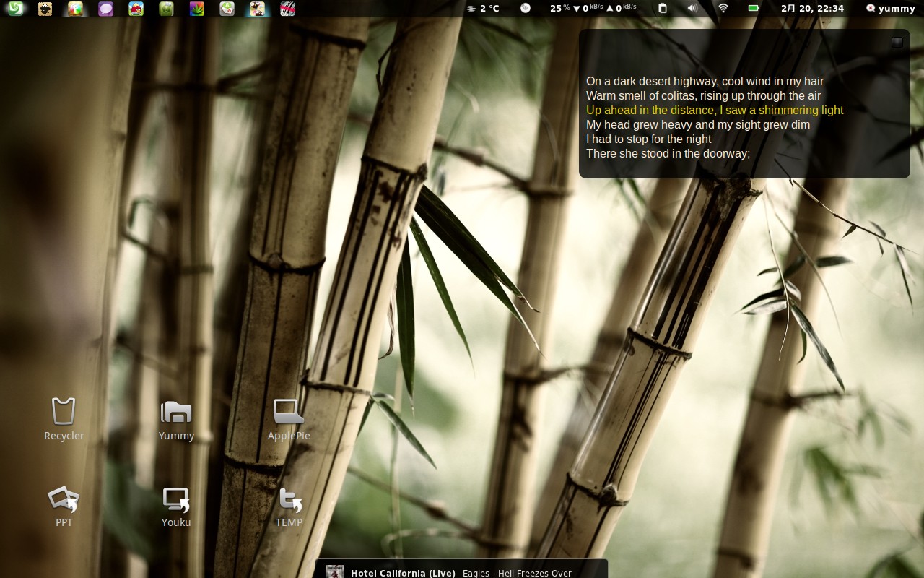The height and width of the screenshot is (578, 924).
Task: Select the TEMP folder shortcut icon
Action: click(x=289, y=506)
